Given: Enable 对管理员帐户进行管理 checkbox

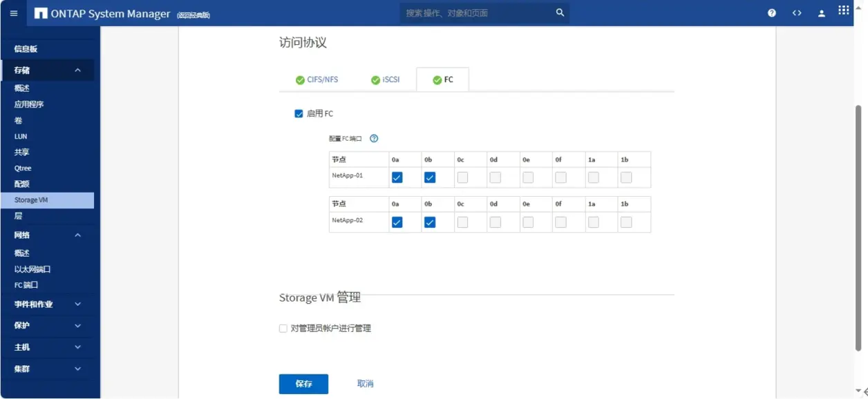Looking at the screenshot, I should point(283,329).
